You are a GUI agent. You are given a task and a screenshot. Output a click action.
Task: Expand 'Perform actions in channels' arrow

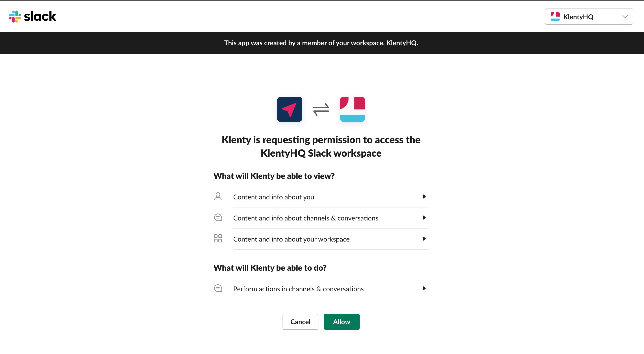point(424,288)
